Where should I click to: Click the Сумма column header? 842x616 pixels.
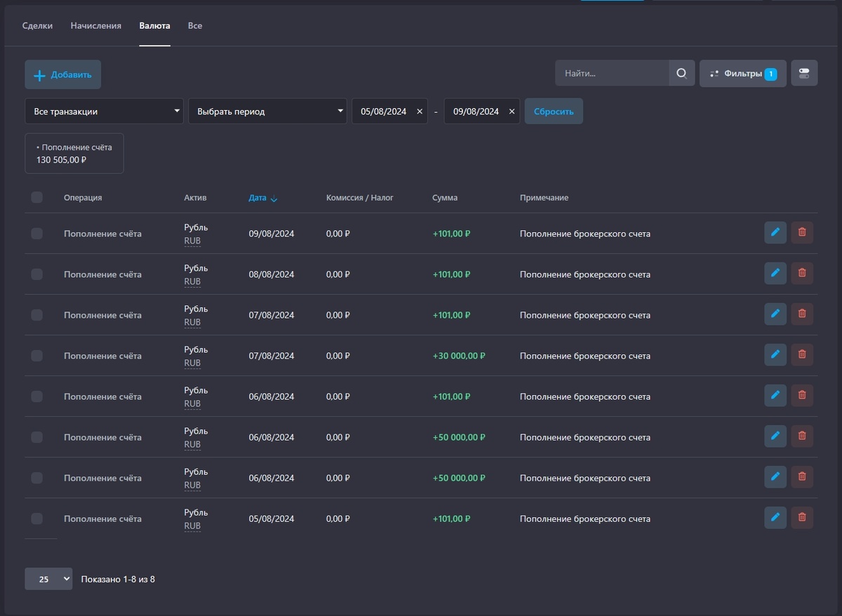click(445, 198)
